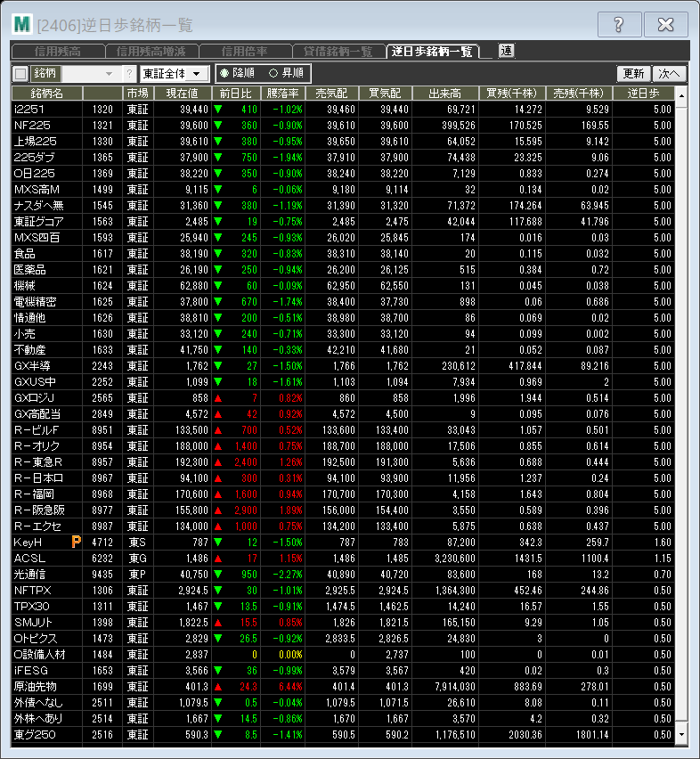Select the TPX30 row name
The height and width of the screenshot is (759, 700).
[31, 606]
